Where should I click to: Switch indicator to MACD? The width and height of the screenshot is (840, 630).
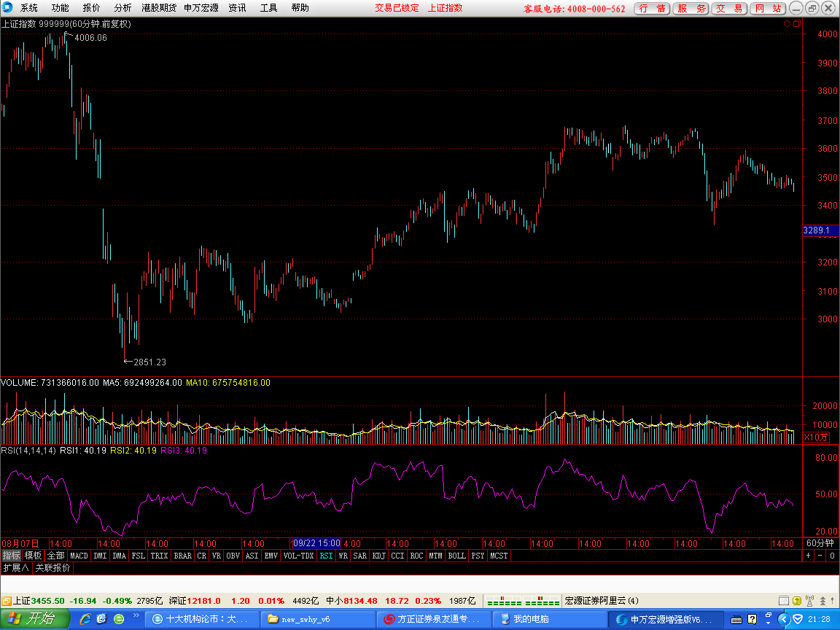pos(79,556)
